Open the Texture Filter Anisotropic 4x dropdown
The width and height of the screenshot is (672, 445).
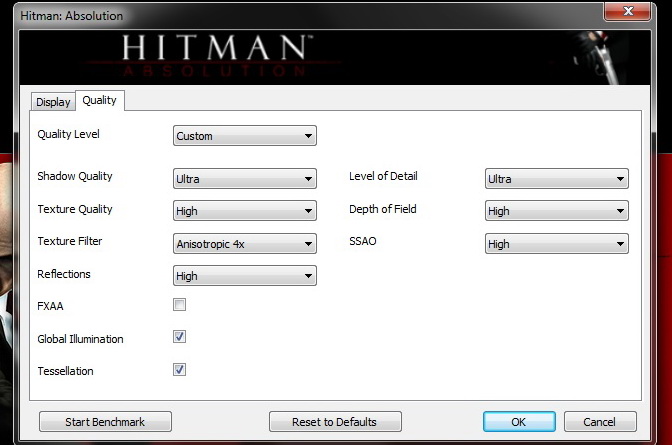[x=245, y=244]
